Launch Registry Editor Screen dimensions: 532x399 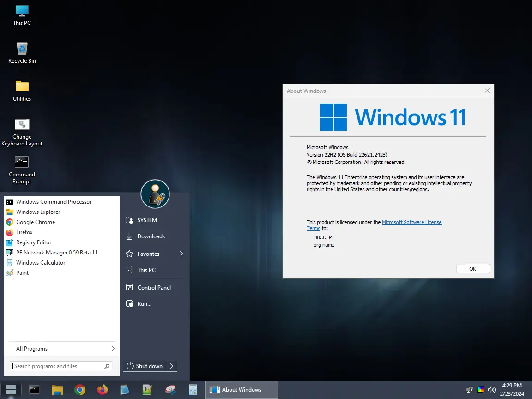click(x=35, y=242)
